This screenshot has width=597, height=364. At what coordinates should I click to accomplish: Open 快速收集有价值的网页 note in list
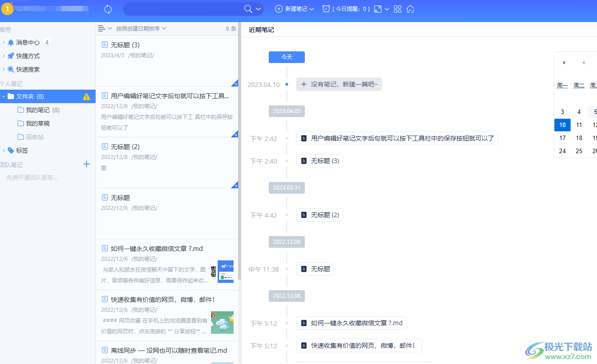pos(167,315)
